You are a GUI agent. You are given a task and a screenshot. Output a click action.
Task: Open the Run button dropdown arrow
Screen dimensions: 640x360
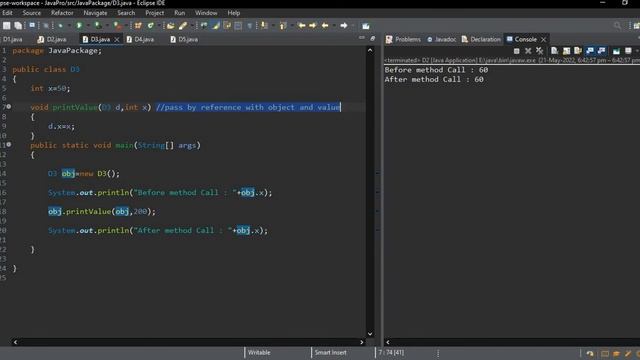pyautogui.click(x=89, y=26)
